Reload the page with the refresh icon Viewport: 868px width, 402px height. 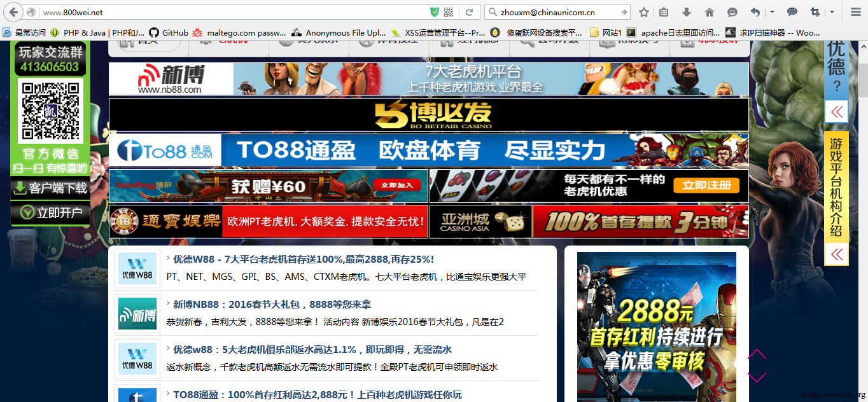(469, 12)
